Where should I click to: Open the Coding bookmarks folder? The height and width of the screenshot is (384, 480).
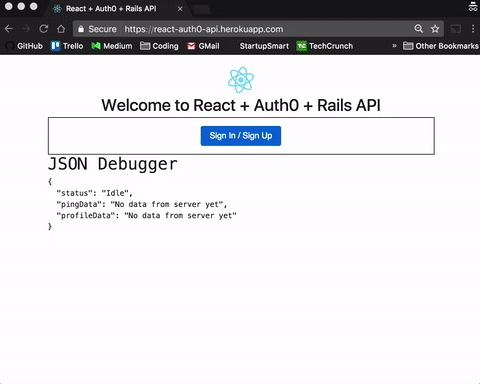point(159,46)
